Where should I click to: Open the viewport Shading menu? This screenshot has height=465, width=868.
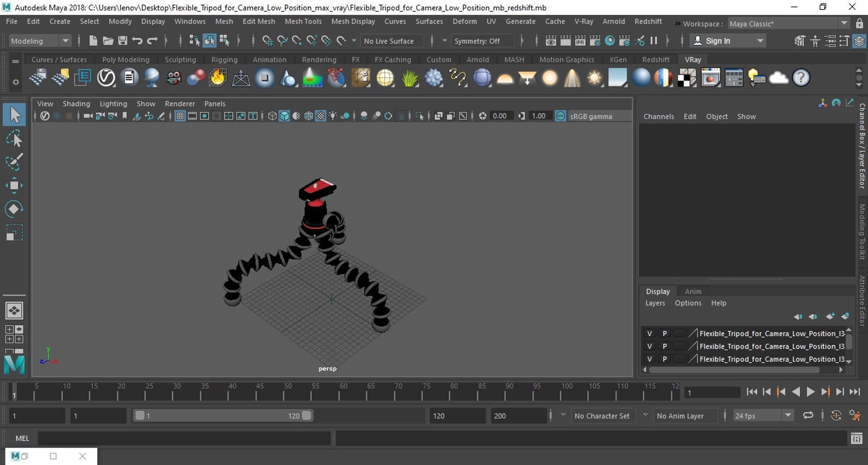click(76, 104)
